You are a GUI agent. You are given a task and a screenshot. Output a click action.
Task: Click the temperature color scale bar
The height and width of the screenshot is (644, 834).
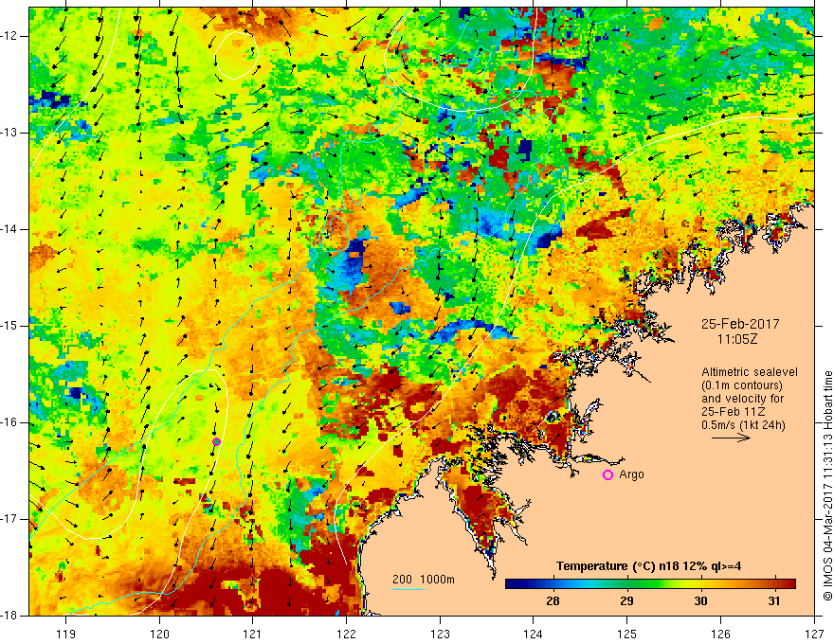(x=650, y=583)
